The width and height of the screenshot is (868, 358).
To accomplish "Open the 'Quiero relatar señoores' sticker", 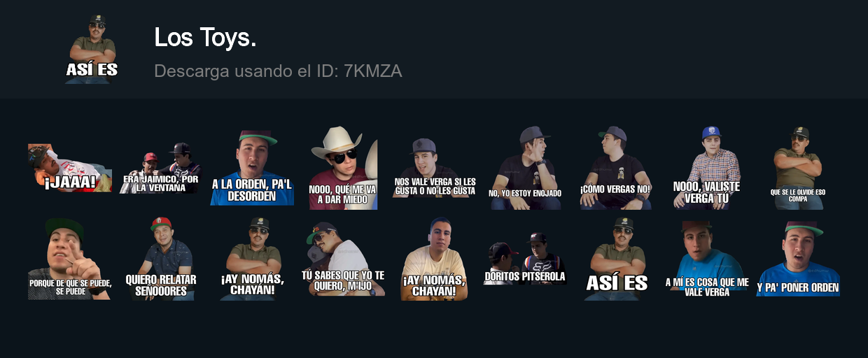I will (161, 259).
